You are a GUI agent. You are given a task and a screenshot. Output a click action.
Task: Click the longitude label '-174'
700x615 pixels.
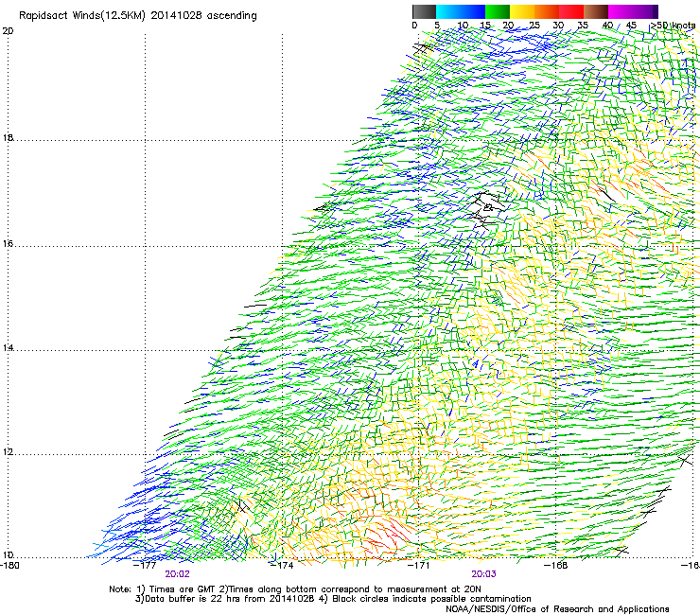coord(283,565)
